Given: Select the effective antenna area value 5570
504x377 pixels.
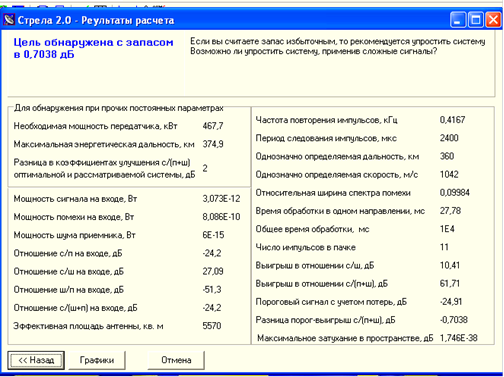Looking at the screenshot, I should pos(212,326).
